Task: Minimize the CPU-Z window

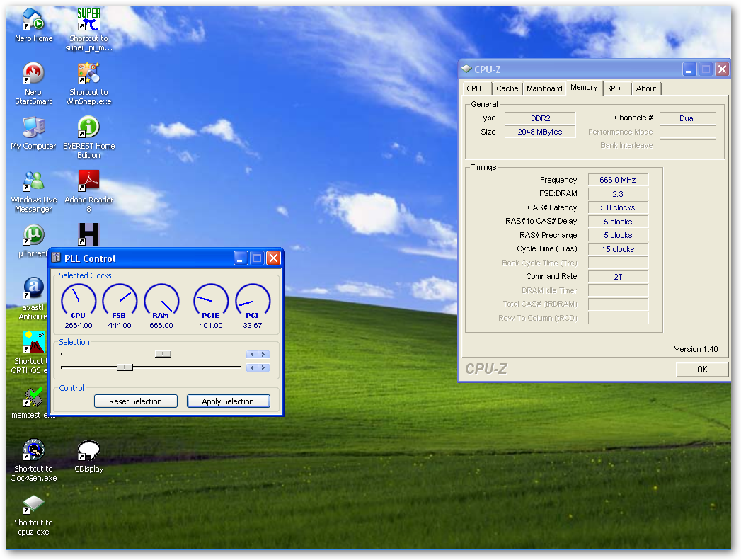Action: [x=689, y=69]
